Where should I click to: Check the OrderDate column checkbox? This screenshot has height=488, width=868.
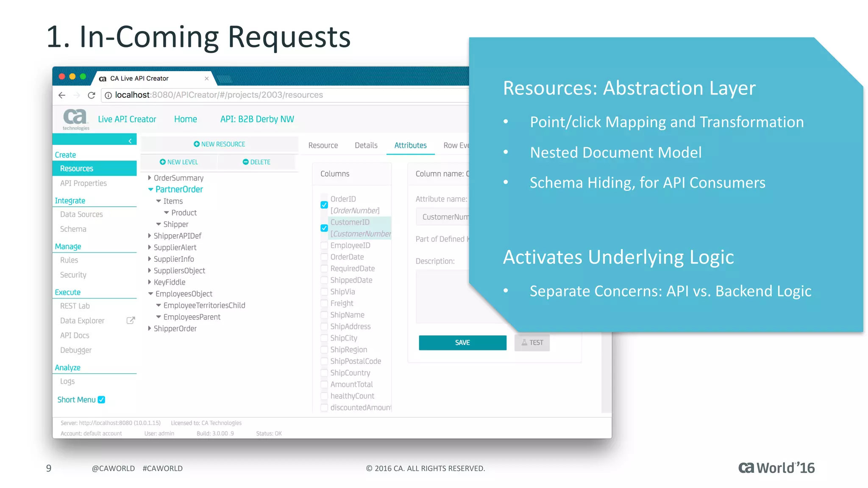(x=324, y=257)
